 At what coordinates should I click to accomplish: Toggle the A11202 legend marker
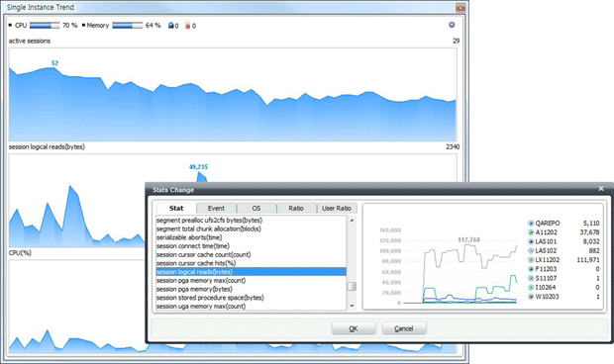(531, 232)
